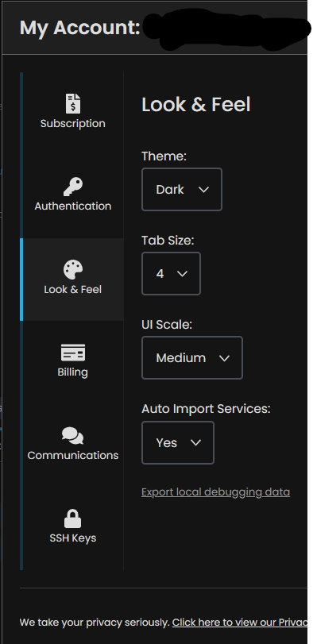Select the Look & Feel tab label
The image size is (313, 644).
click(x=73, y=290)
